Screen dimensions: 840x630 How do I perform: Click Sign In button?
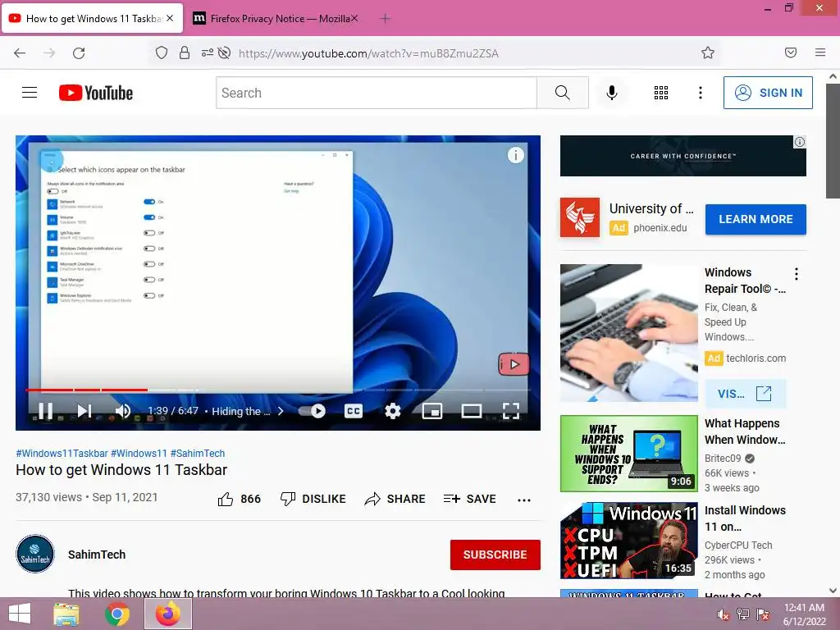click(x=768, y=93)
